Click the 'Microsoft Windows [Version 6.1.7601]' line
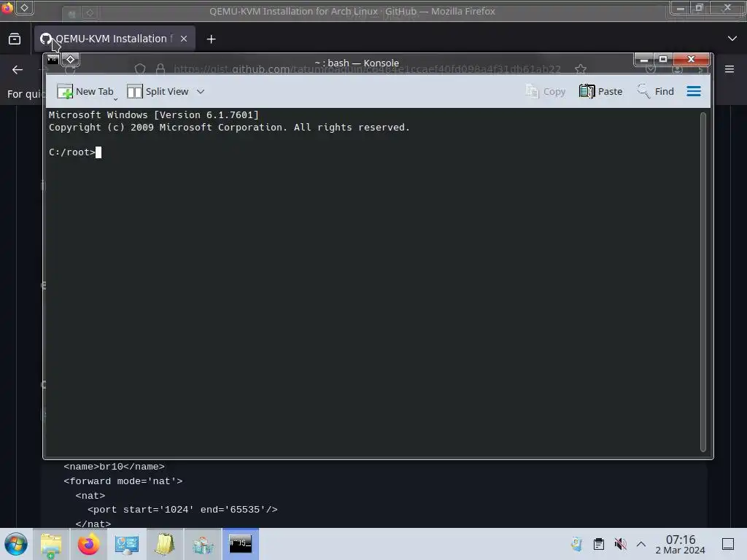Viewport: 747px width, 560px height. click(153, 114)
